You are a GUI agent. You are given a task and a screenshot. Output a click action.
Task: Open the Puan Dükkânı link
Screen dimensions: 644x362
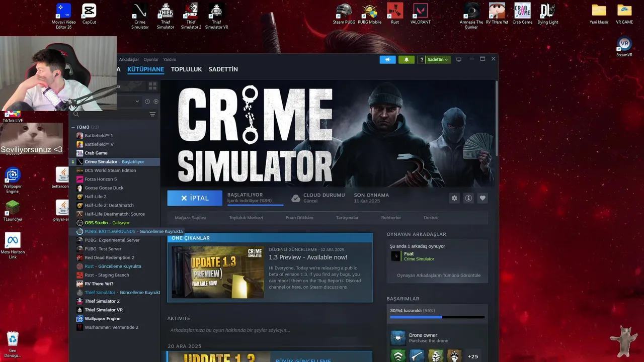pos(299,218)
